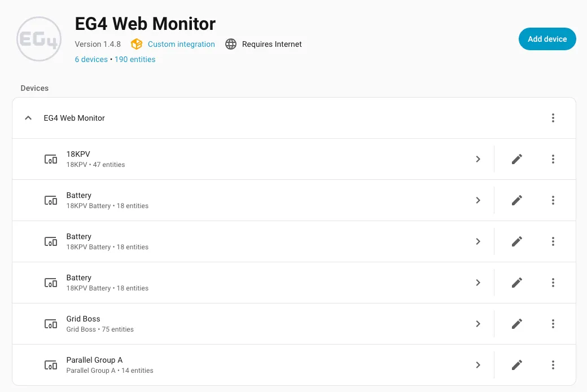Select the 18KPV device name
Image resolution: width=587 pixels, height=392 pixels.
pyautogui.click(x=78, y=154)
